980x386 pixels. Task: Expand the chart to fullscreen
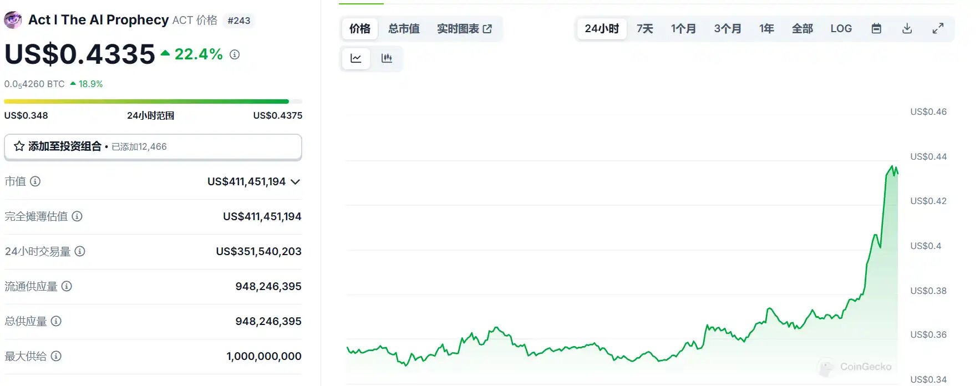(938, 29)
